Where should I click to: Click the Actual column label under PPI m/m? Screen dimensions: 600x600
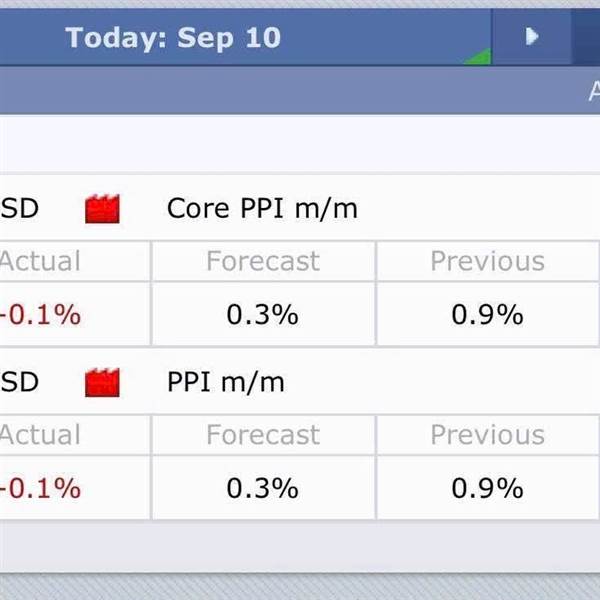click(x=40, y=435)
